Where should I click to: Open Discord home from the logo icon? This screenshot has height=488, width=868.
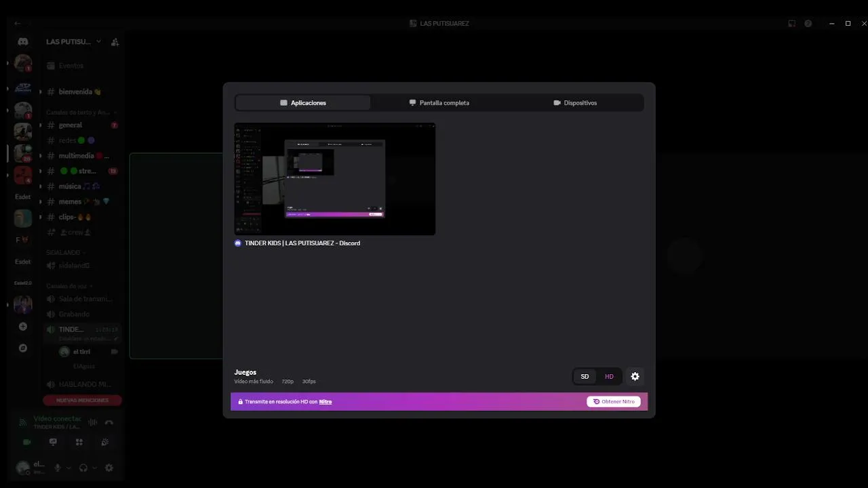23,41
